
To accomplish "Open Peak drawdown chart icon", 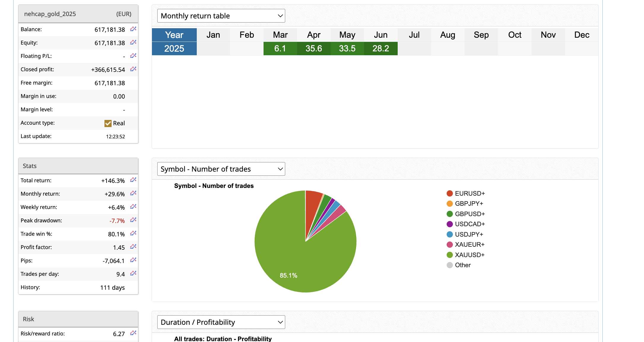I will [133, 220].
